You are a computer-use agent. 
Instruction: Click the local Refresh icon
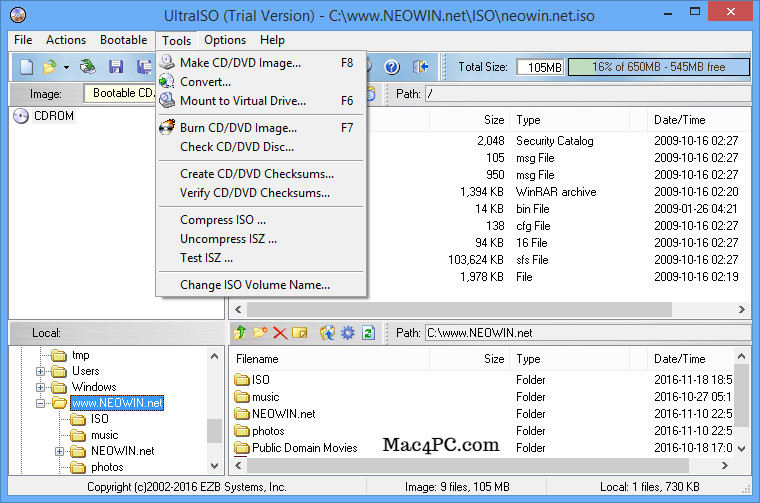368,333
